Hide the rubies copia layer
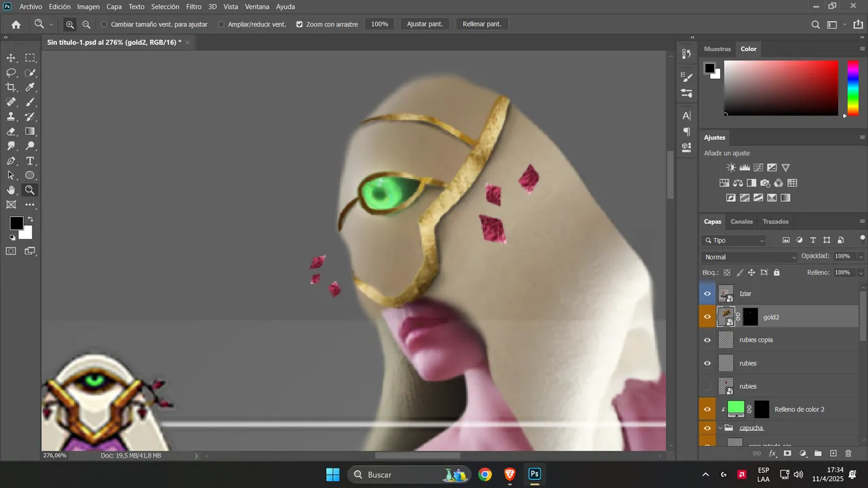Image resolution: width=868 pixels, height=488 pixels. point(707,340)
